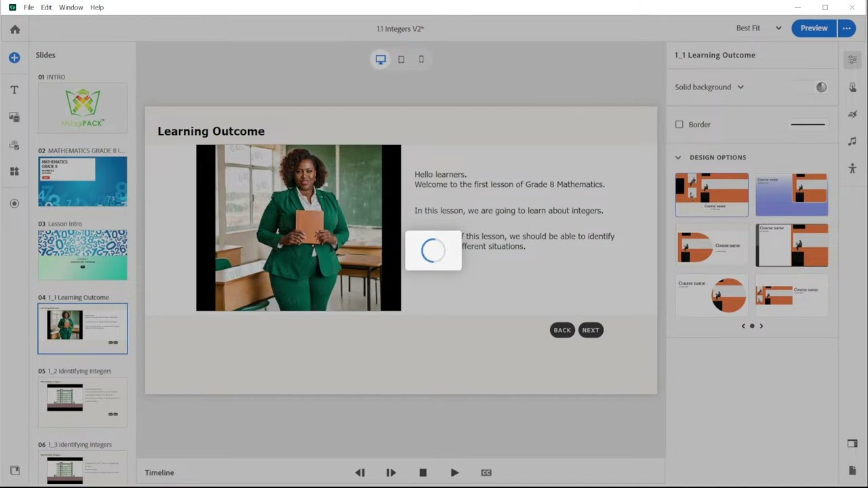Open the panel icon near the bottom right

852,444
